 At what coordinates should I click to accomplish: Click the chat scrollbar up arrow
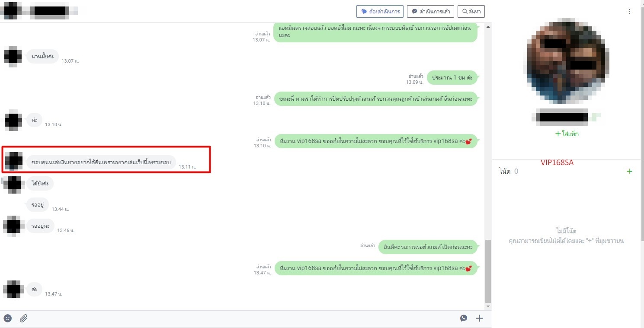point(488,27)
